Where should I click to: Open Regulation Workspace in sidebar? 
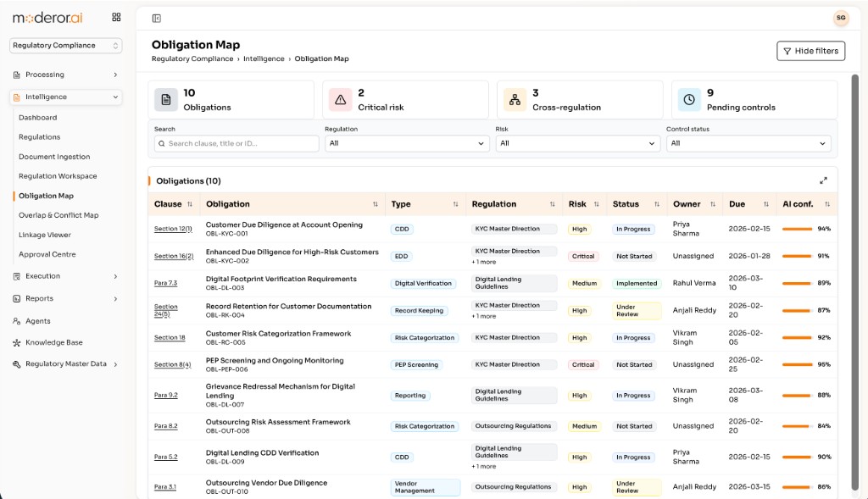pyautogui.click(x=58, y=176)
